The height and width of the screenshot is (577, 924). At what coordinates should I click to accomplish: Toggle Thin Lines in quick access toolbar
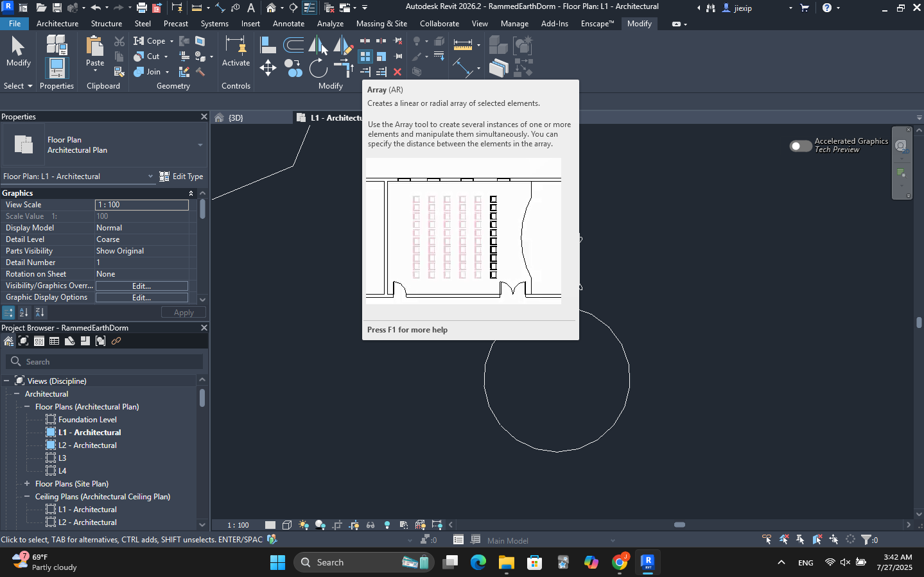point(309,8)
